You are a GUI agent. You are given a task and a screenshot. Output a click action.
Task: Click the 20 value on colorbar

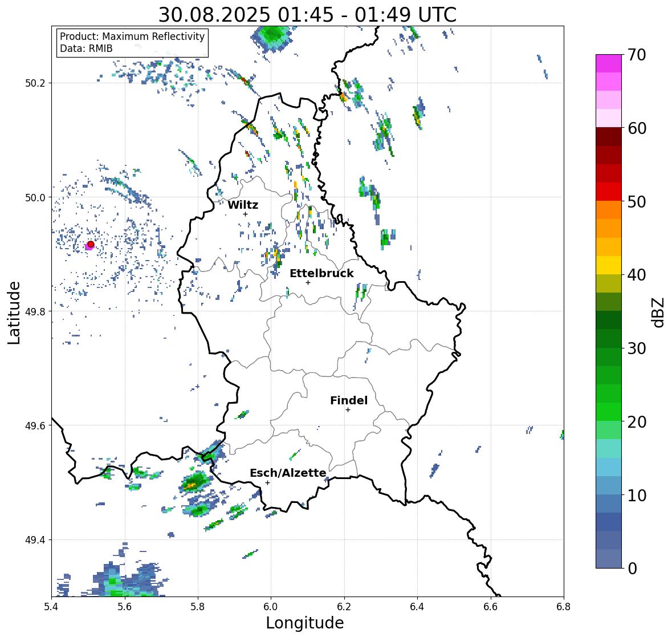[637, 422]
